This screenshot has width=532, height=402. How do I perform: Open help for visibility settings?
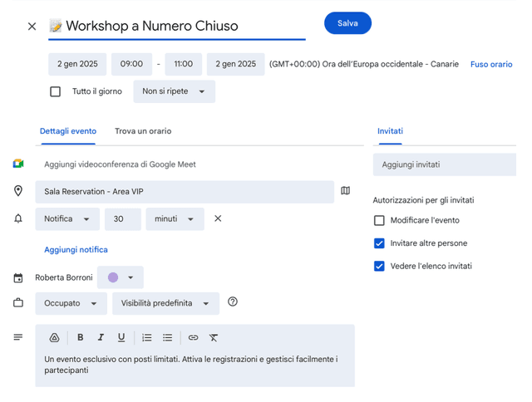tap(233, 301)
